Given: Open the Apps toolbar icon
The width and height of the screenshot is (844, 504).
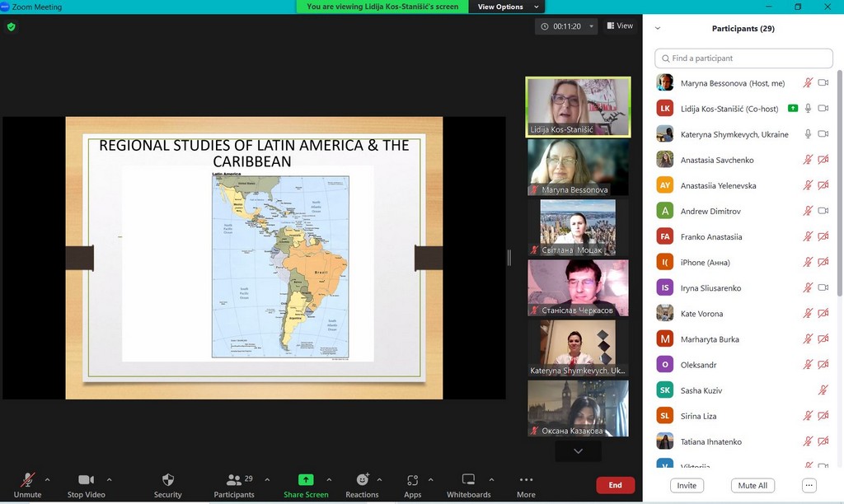Looking at the screenshot, I should [412, 479].
